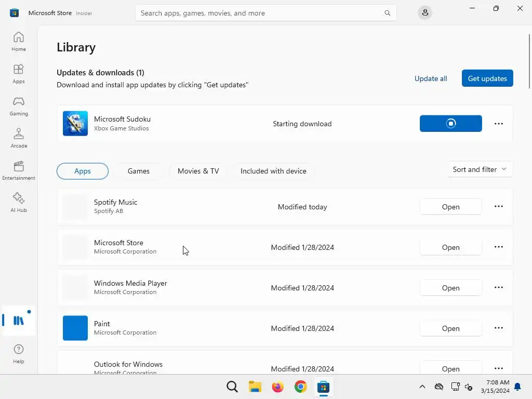This screenshot has width=532, height=399.
Task: Click the vertical scrollbar
Action: click(x=529, y=61)
